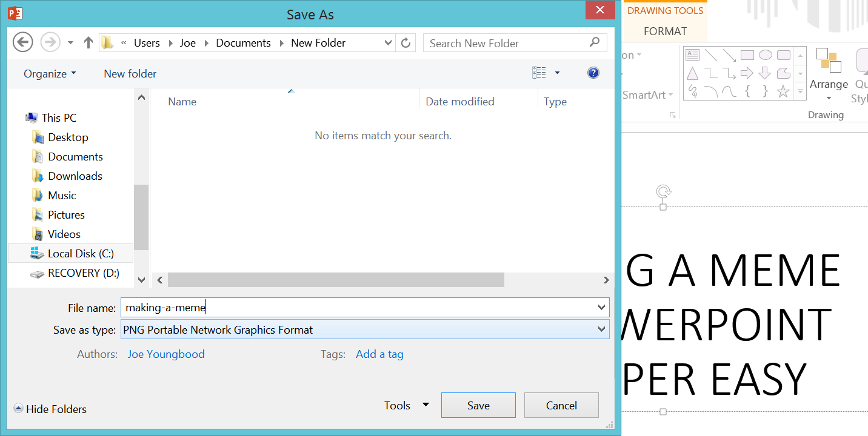Viewport: 868px width, 436px height.
Task: Expand the shapes gallery More arrow
Action: tap(800, 92)
